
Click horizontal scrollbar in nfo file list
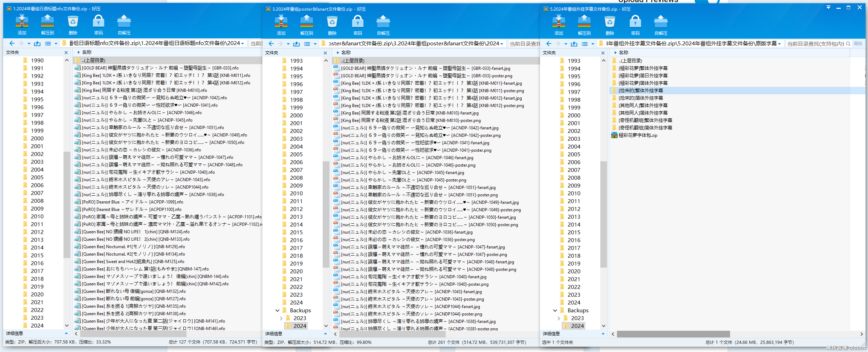pos(133,334)
